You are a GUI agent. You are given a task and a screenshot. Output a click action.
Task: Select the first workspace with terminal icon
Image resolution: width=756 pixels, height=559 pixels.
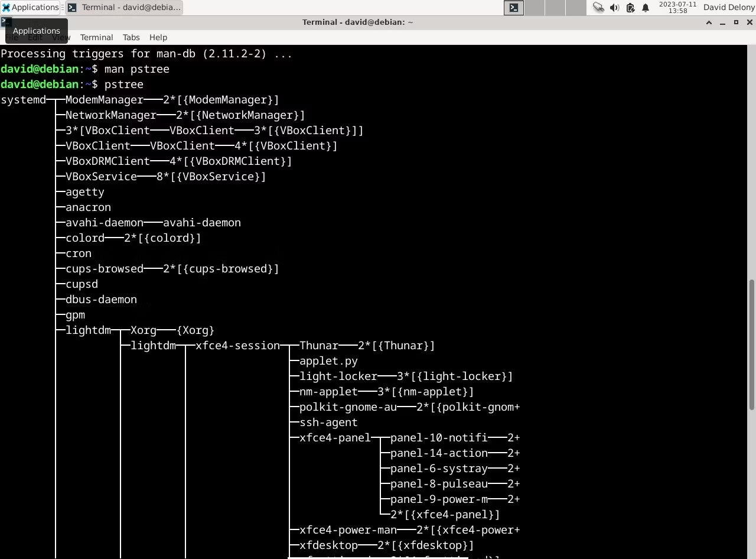[x=514, y=7]
